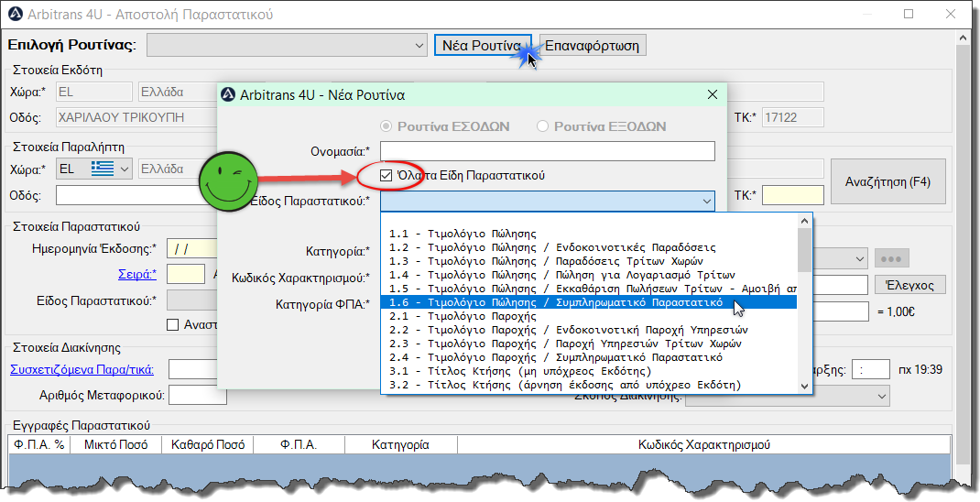Click the main window scroll-up arrow

click(x=964, y=38)
